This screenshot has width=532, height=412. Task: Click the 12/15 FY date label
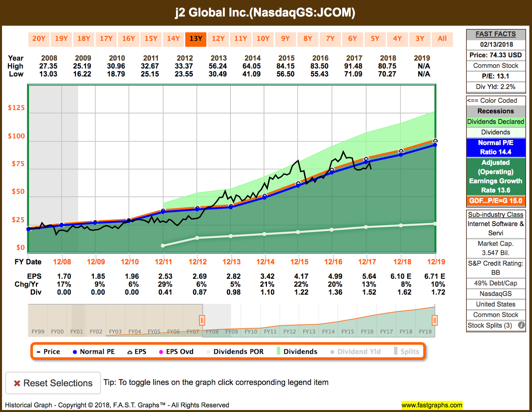coord(299,262)
